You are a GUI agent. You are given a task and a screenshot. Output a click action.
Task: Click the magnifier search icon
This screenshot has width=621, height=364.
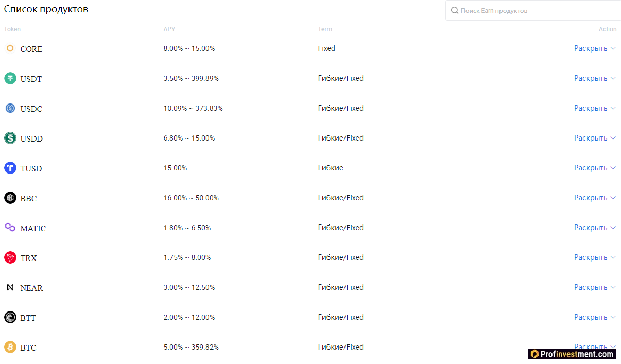pyautogui.click(x=455, y=10)
